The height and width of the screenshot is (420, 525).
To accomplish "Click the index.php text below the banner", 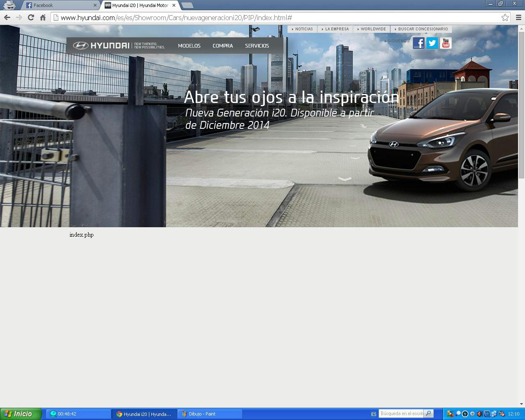I will tap(81, 235).
